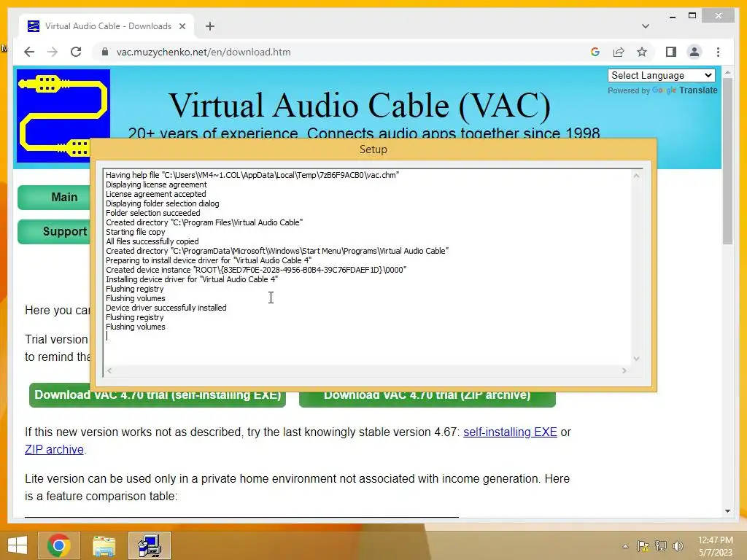View site info via padlock icon
The width and height of the screenshot is (747, 560).
105,52
